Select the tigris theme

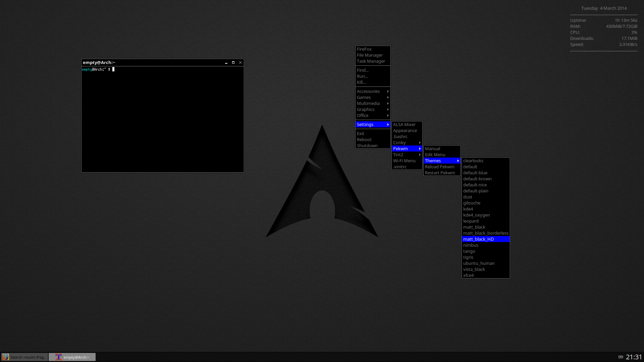486,257
